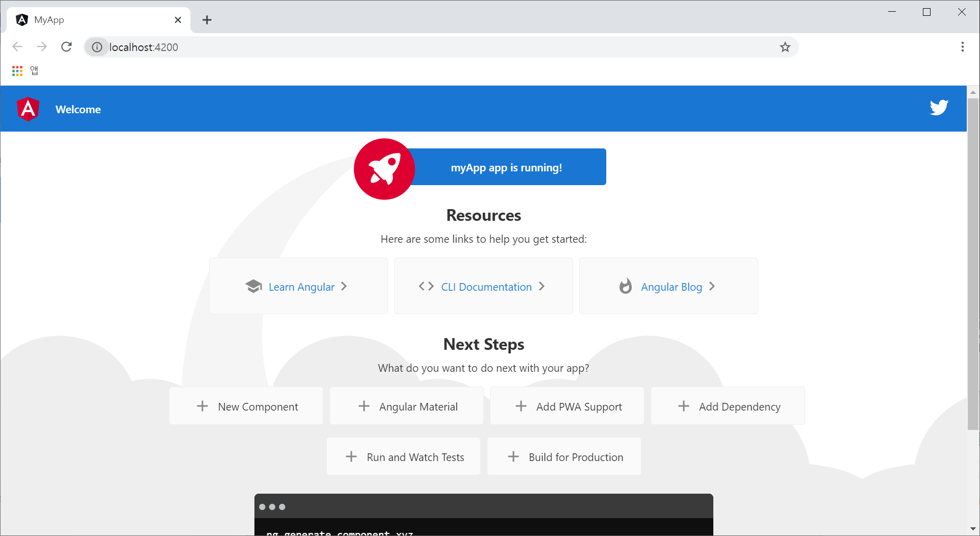Click the scrollbar up arrow
Screen dimensions: 980x536
tap(973, 92)
